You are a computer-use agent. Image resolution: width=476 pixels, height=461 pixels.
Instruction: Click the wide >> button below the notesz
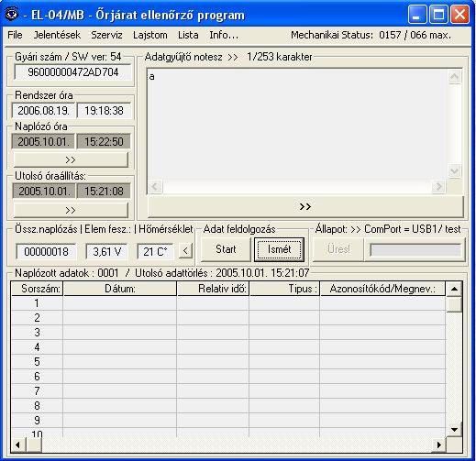pos(305,207)
